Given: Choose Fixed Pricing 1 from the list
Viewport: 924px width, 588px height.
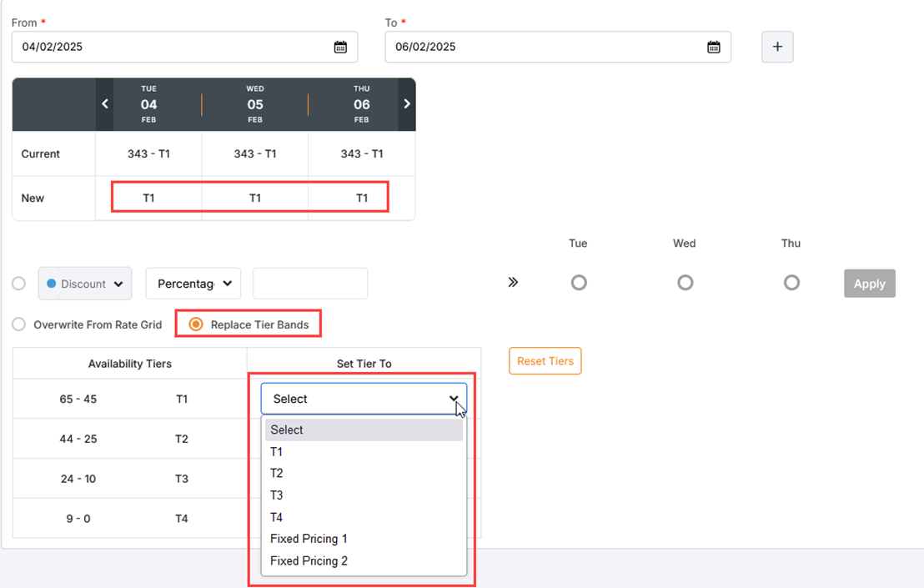Looking at the screenshot, I should pos(309,539).
